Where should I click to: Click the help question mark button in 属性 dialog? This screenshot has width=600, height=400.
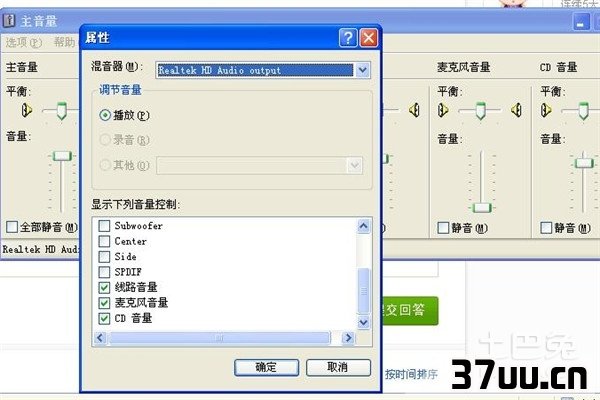click(348, 38)
